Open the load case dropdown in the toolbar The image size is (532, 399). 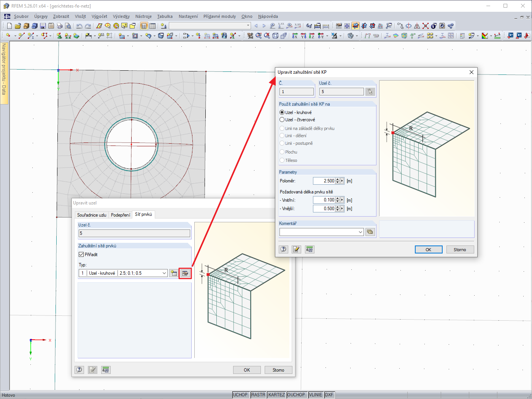coord(248,26)
